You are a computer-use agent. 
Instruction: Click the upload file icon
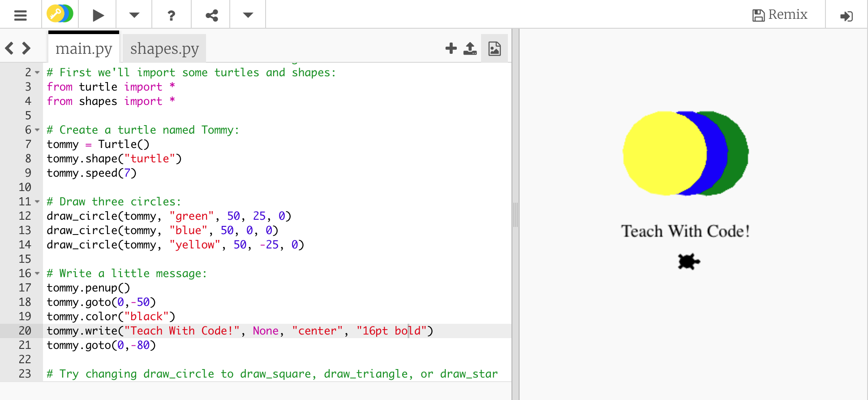click(x=470, y=48)
